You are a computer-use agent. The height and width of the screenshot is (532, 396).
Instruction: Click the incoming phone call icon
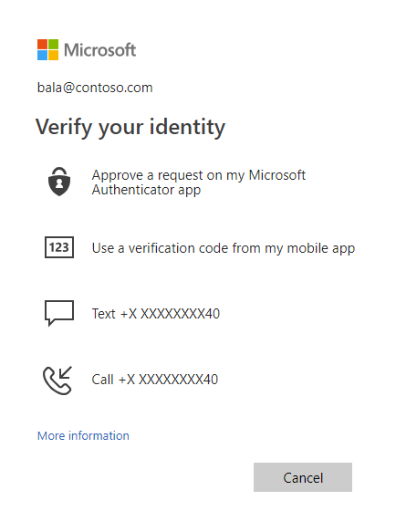57,380
